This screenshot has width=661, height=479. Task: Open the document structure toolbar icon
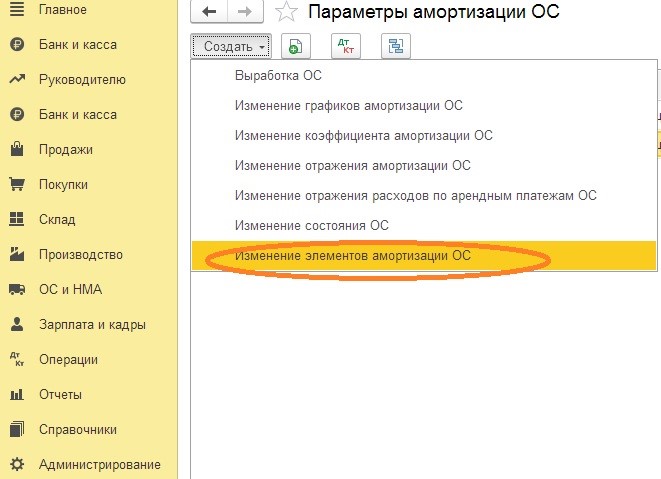pyautogui.click(x=396, y=46)
